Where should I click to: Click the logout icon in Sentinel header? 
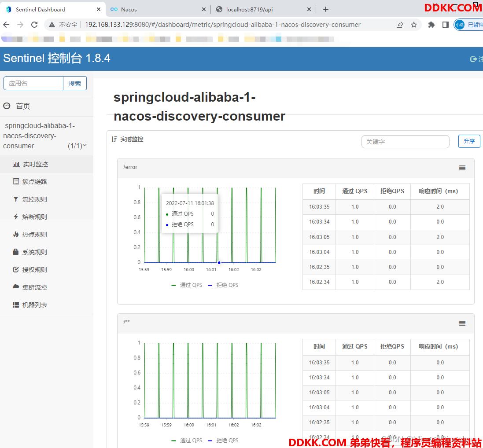click(473, 59)
